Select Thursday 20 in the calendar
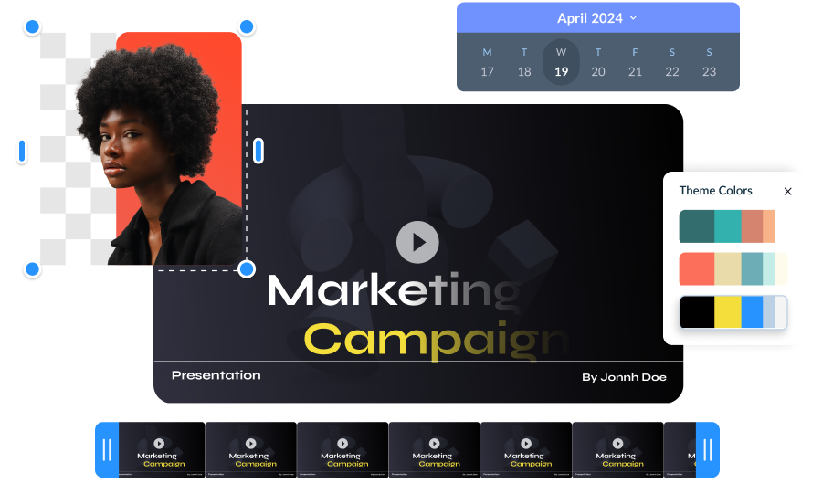This screenshot has height=504, width=833. [x=598, y=63]
